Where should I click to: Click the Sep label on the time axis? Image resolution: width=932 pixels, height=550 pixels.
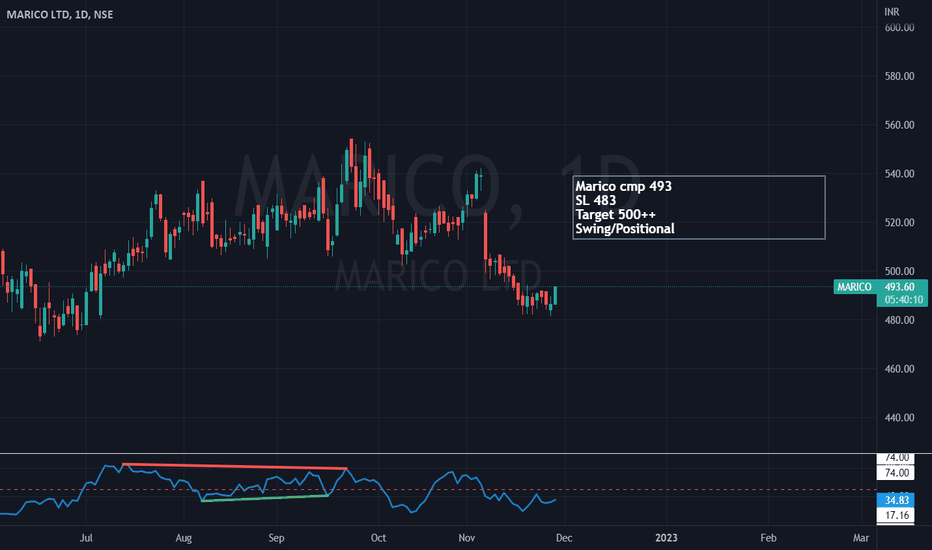coord(276,538)
